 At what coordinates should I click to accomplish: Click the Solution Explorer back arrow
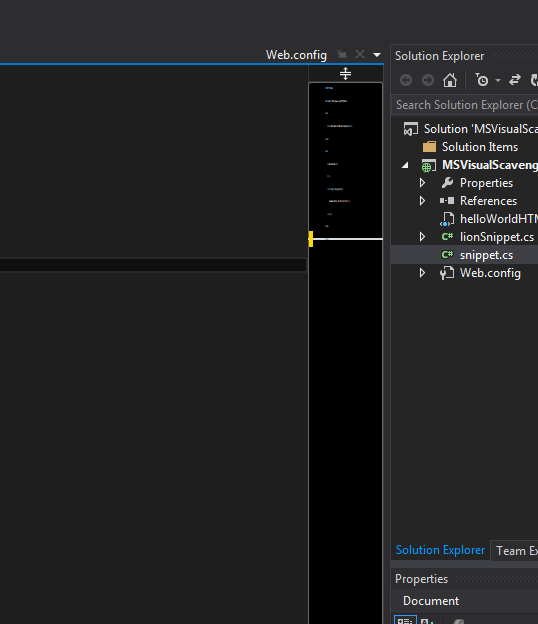coord(406,80)
